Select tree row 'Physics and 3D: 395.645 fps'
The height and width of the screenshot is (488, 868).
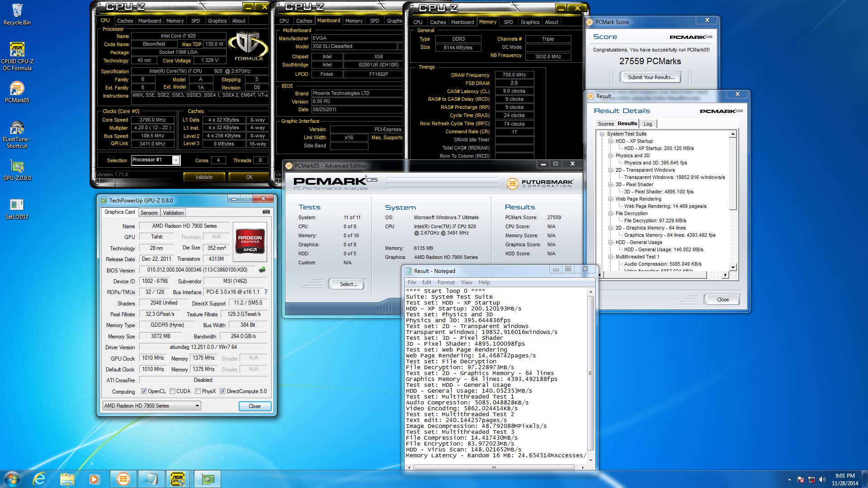(655, 163)
